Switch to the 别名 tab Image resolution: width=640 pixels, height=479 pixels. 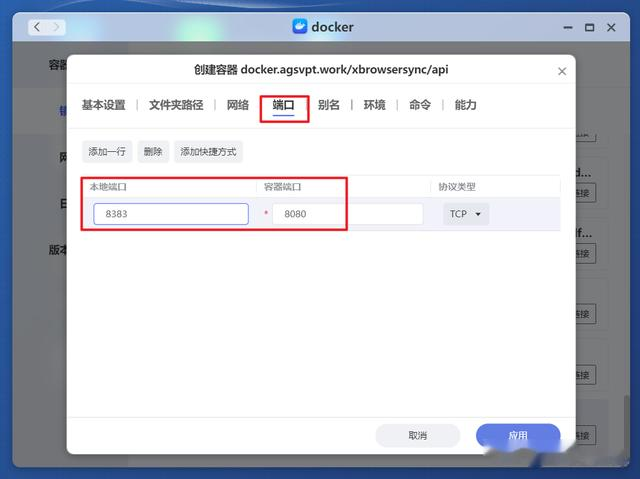[x=329, y=105]
